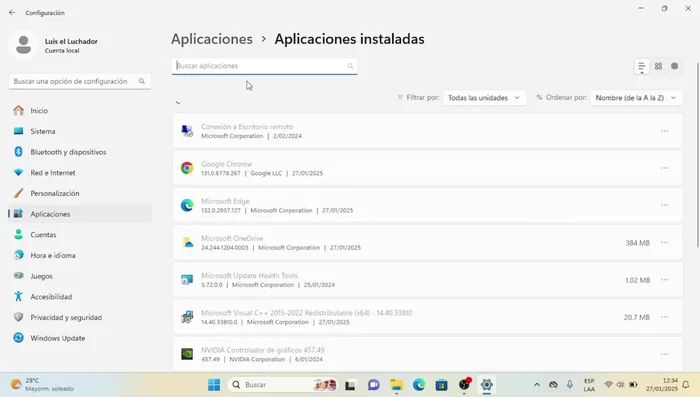This screenshot has height=397, width=700.
Task: Click the NVIDIA app icon in list
Action: point(187,354)
